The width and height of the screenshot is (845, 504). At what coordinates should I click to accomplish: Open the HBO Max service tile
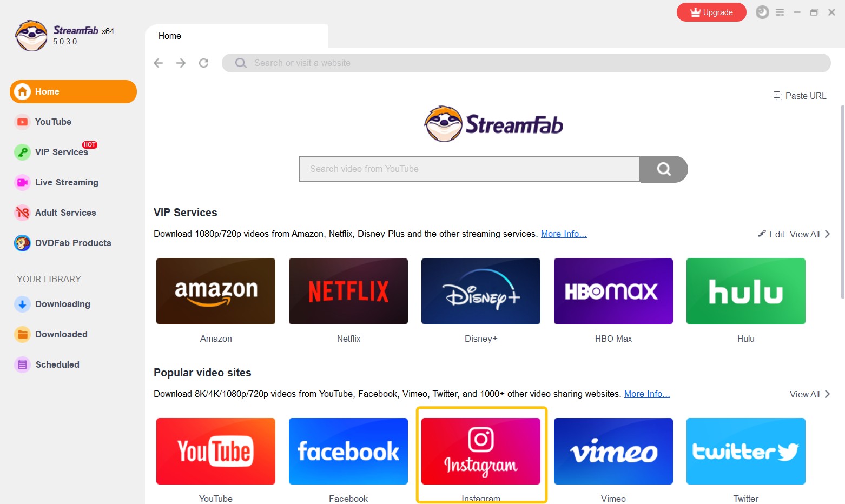613,291
